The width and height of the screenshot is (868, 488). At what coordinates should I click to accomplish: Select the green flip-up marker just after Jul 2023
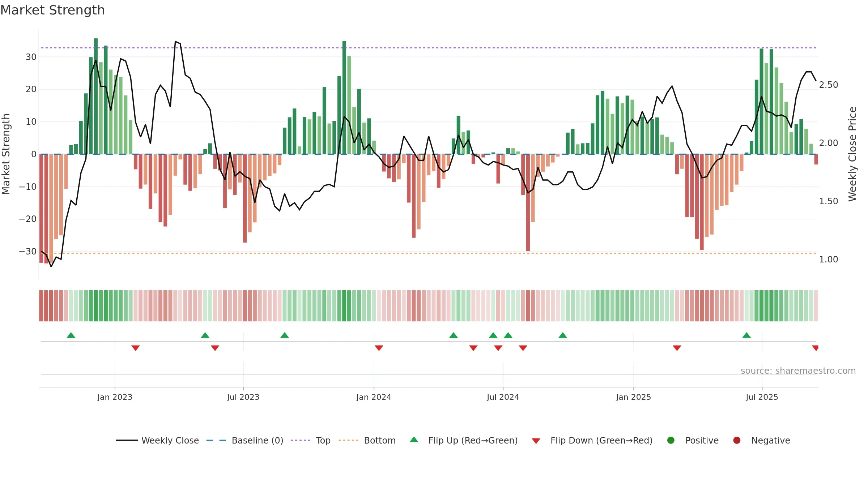(x=285, y=335)
